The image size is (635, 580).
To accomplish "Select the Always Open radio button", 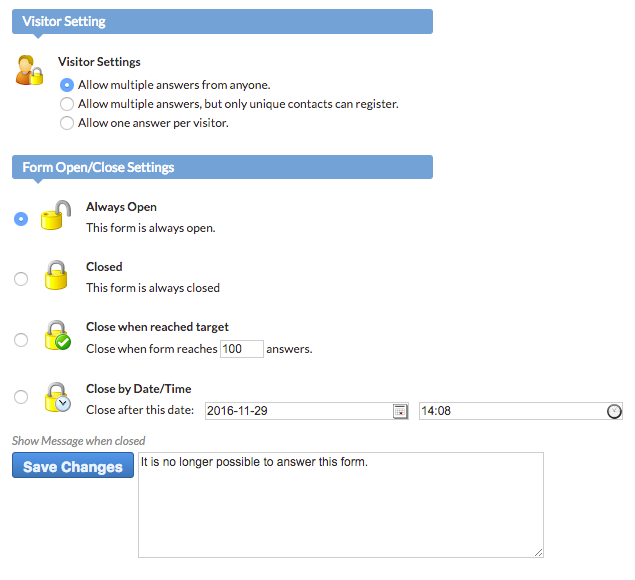I will (x=21, y=219).
